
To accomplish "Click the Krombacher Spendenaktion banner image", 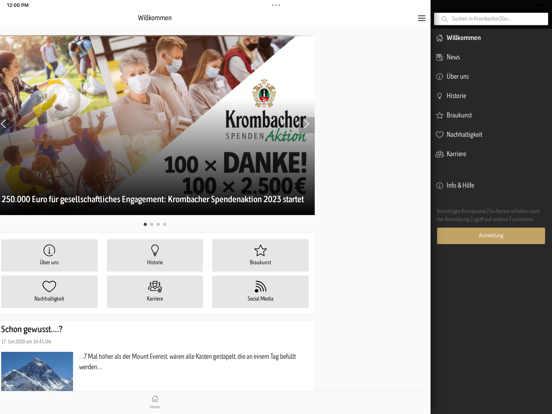I will [x=157, y=125].
